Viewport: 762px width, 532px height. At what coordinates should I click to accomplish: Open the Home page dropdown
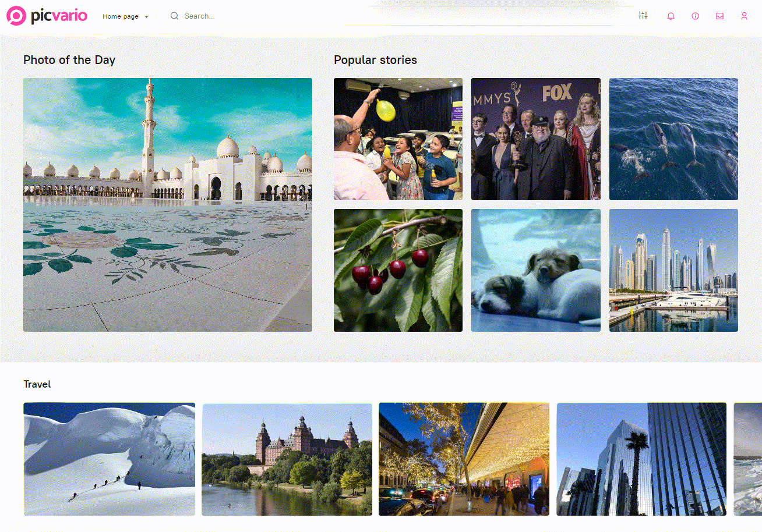(125, 16)
